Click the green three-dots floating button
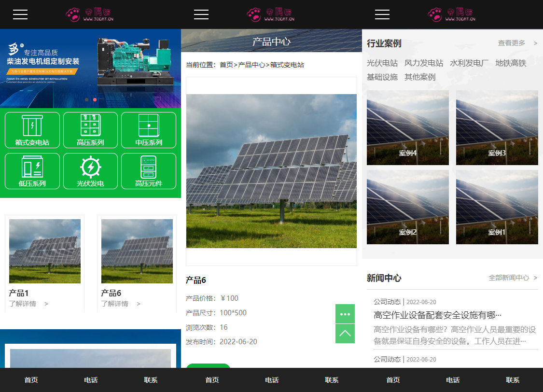This screenshot has width=543, height=392. tap(345, 314)
